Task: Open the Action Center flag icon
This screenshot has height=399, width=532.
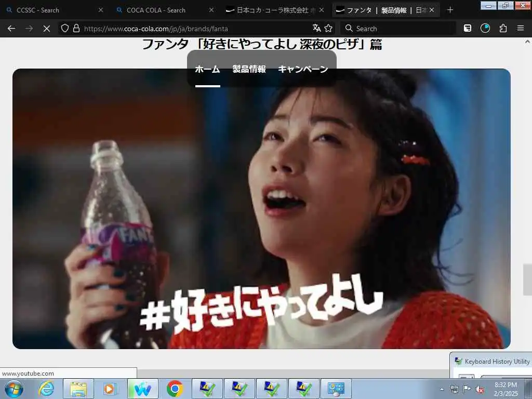Action: [467, 389]
